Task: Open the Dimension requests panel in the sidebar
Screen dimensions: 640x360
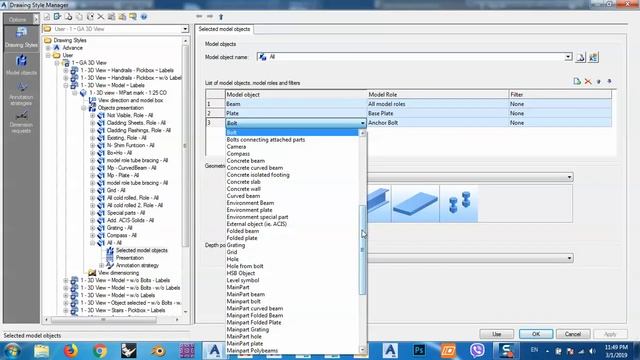Action: [x=21, y=122]
